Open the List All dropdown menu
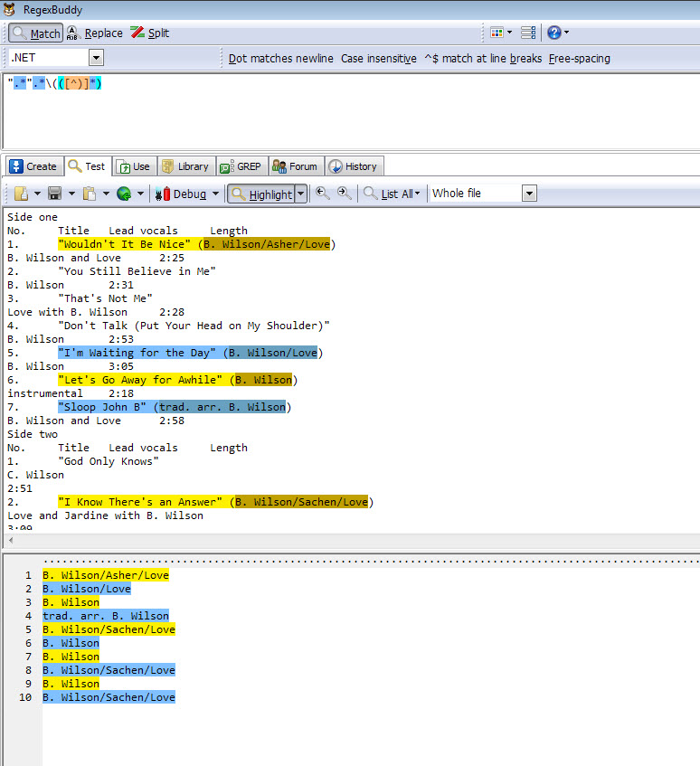 [395, 194]
